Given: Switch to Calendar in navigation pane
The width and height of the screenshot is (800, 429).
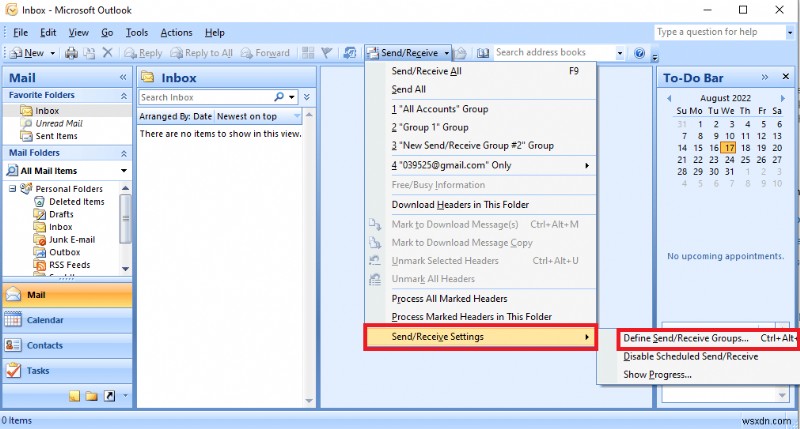Looking at the screenshot, I should pos(67,320).
